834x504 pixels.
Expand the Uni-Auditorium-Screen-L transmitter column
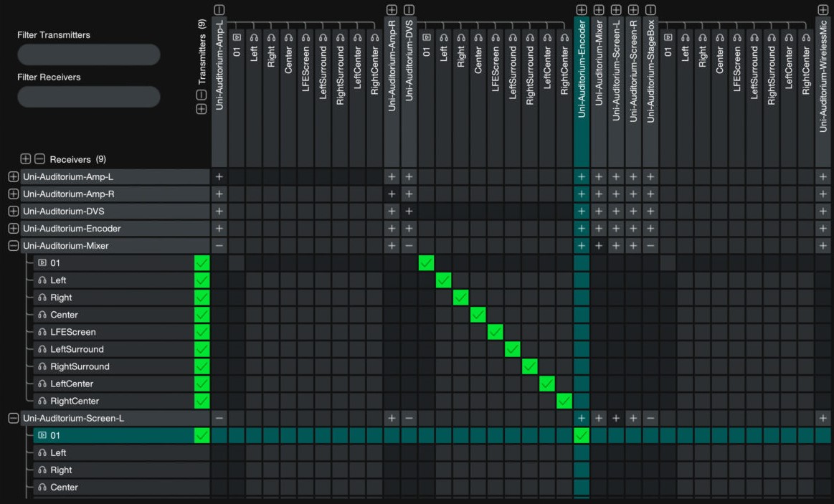pos(616,9)
